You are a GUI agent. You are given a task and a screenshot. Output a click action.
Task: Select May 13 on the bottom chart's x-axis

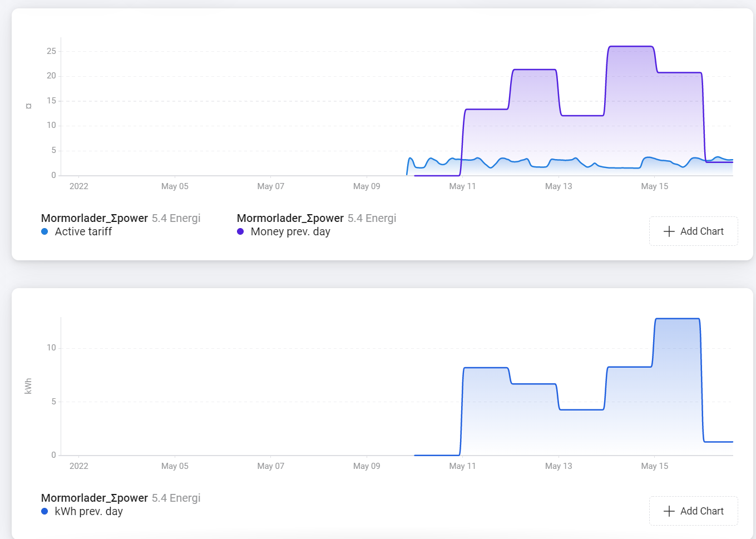(x=559, y=466)
